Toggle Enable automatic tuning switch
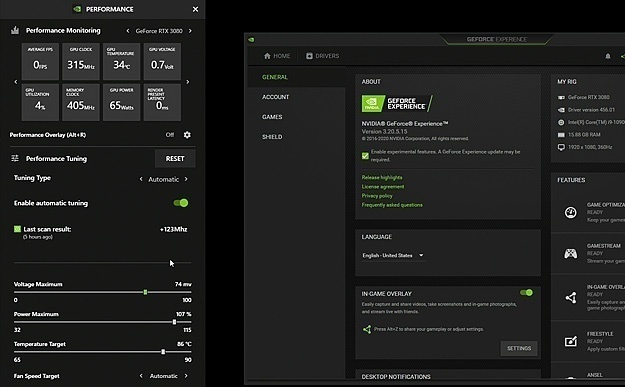 [181, 203]
